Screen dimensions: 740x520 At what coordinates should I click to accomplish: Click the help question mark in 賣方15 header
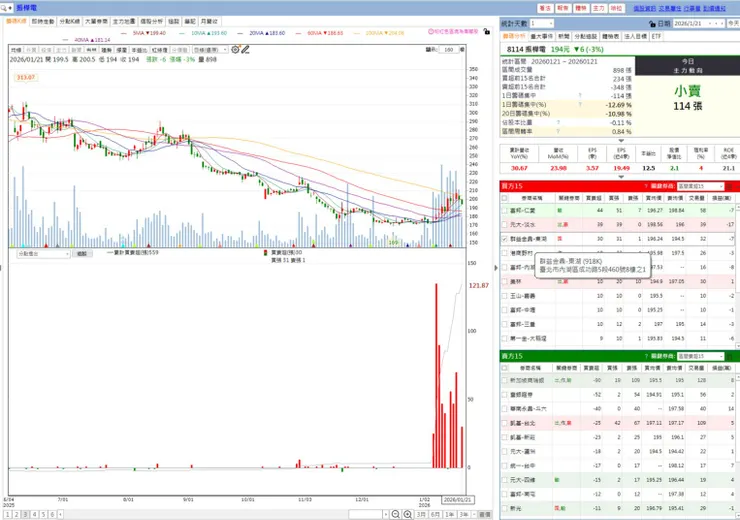coord(646,356)
